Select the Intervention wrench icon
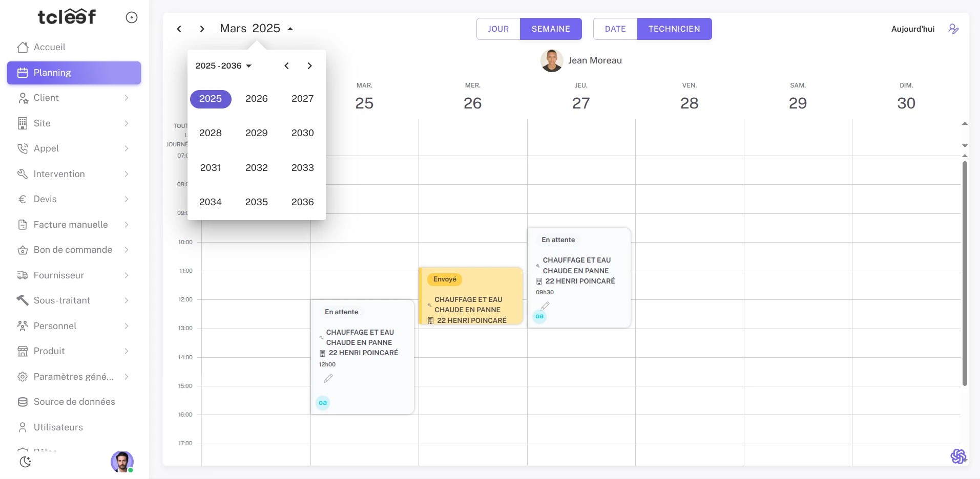This screenshot has width=980, height=479. pyautogui.click(x=23, y=174)
